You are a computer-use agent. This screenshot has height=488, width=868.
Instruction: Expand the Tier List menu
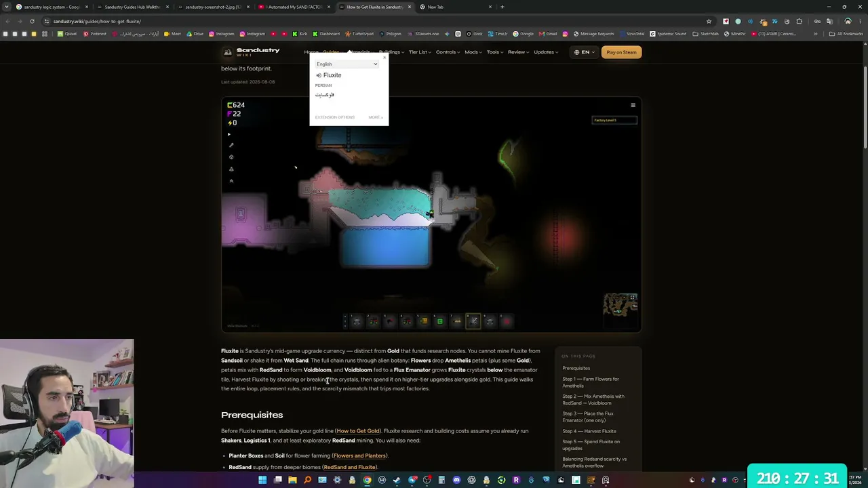coord(419,52)
